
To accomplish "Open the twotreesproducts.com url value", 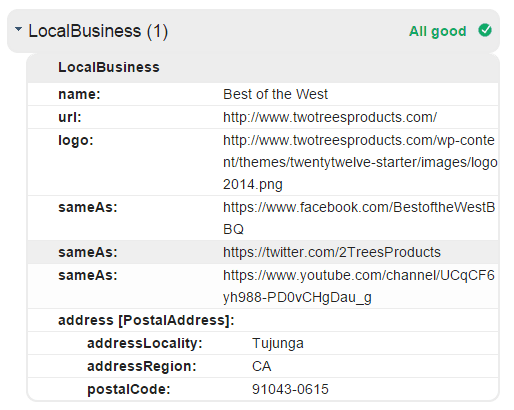I will [330, 117].
